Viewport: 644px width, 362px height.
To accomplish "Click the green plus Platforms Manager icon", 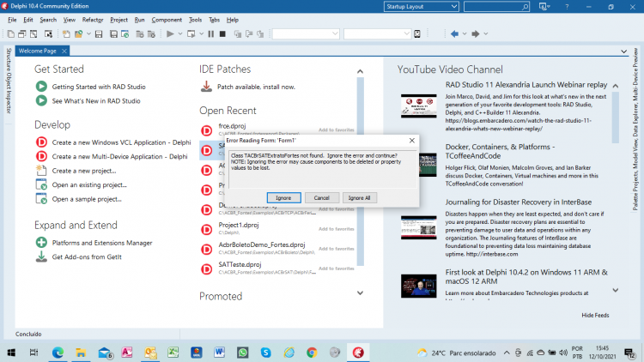I will coord(41,243).
